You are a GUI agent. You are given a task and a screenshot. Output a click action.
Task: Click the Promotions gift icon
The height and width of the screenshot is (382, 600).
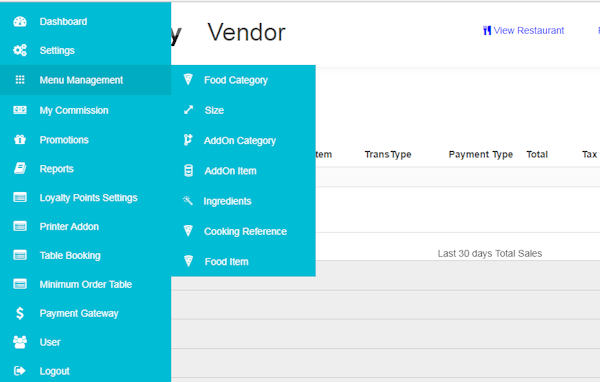(20, 139)
